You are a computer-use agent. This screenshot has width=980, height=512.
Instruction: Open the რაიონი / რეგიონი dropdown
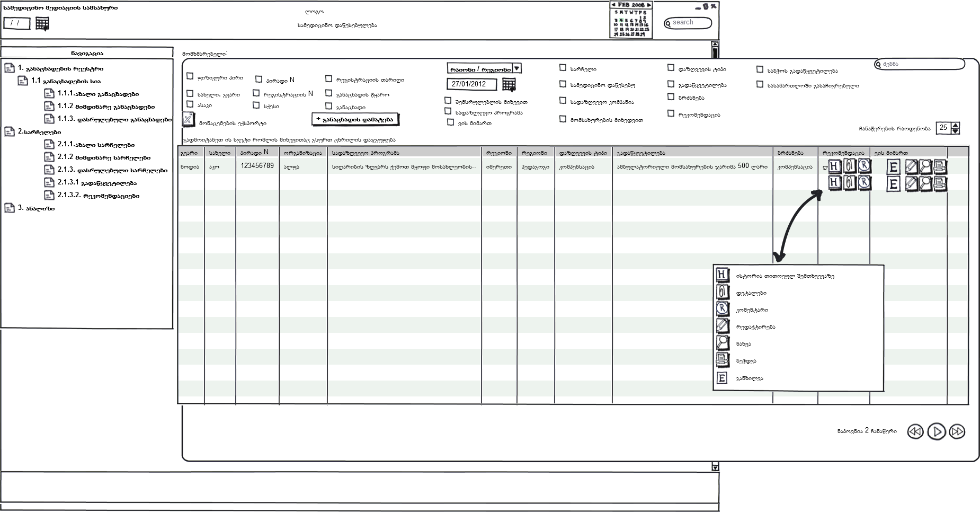click(x=518, y=68)
